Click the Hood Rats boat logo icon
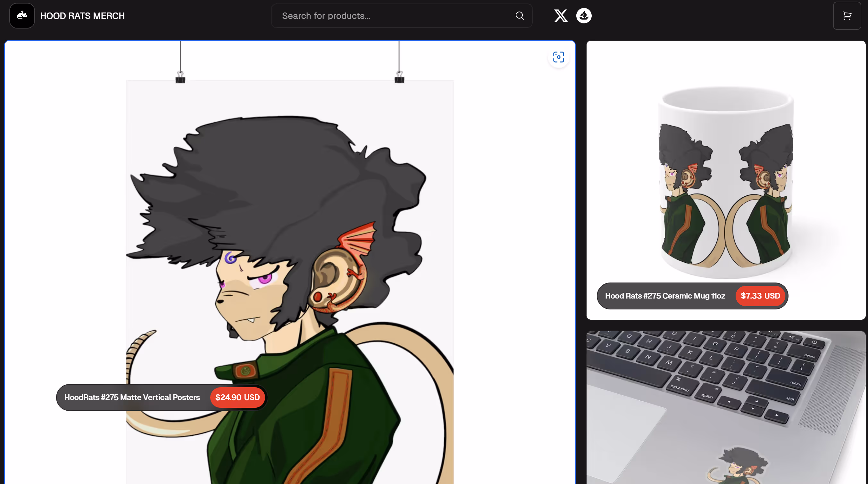 tap(22, 15)
